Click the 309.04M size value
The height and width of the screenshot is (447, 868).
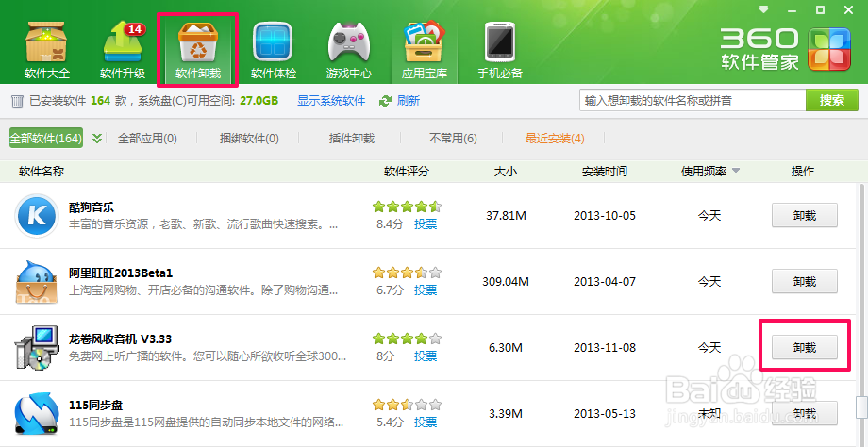[506, 282]
